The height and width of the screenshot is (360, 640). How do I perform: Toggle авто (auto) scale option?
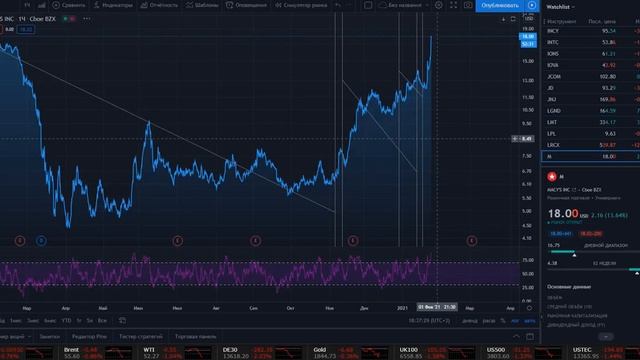(529, 321)
